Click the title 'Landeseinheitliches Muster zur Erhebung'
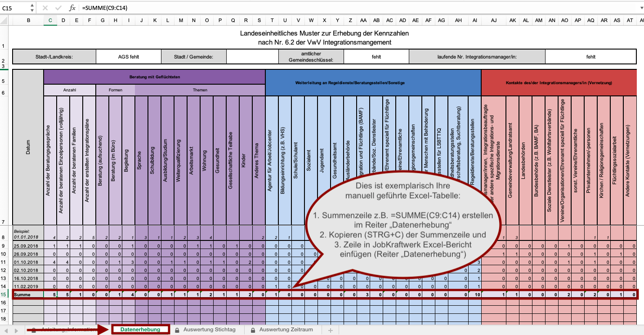Image resolution: width=644 pixels, height=335 pixels. coord(325,33)
